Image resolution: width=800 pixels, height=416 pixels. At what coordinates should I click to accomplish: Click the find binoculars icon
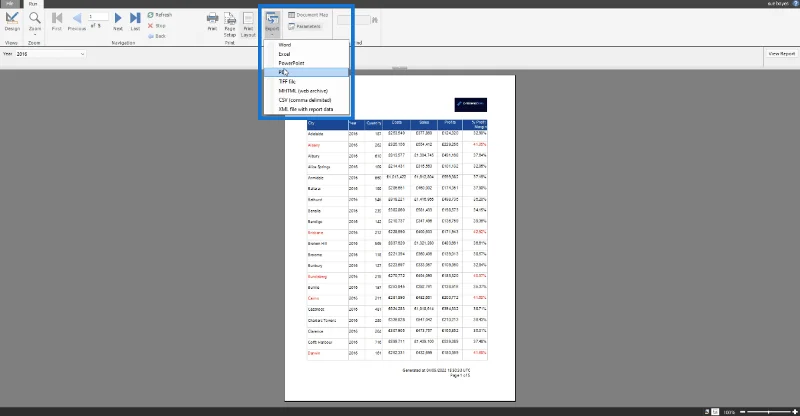tap(375, 20)
